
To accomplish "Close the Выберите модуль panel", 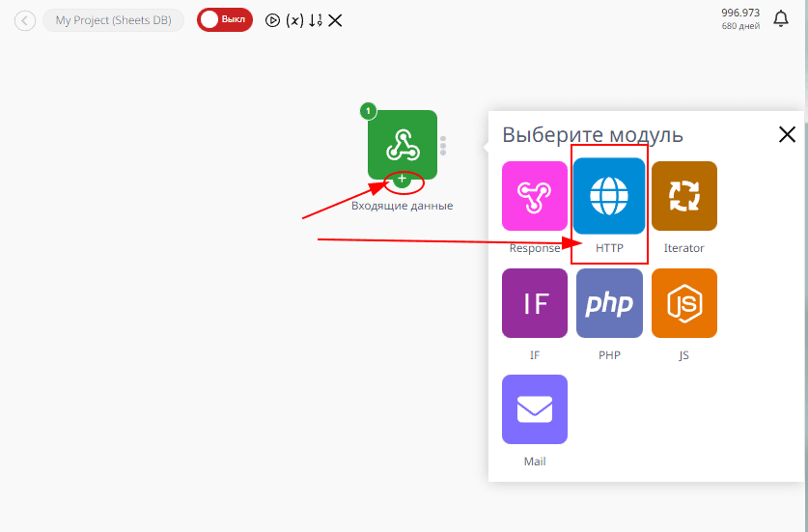I will coord(787,134).
